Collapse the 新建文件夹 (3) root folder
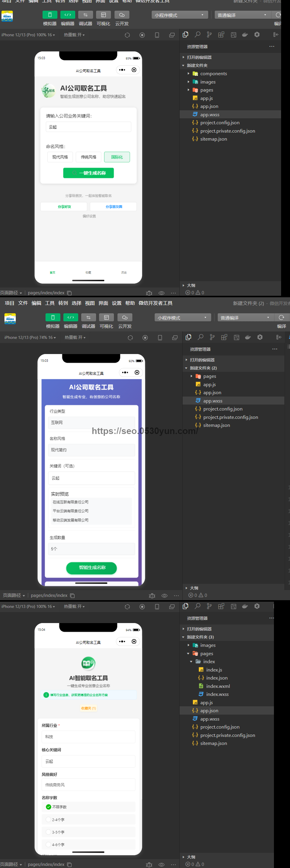The width and height of the screenshot is (290, 868). click(184, 637)
